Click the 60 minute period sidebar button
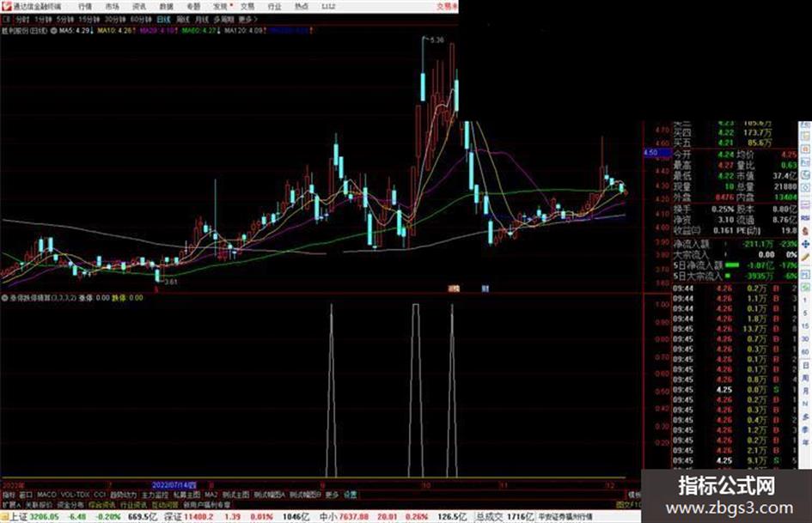The image size is (812, 523). [x=805, y=351]
